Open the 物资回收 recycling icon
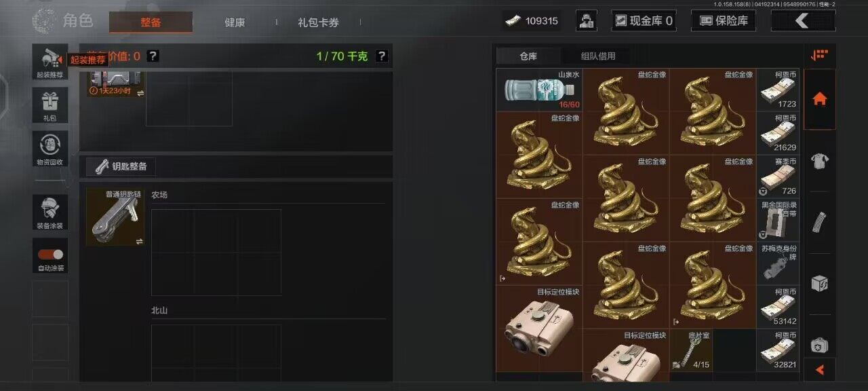The image size is (868, 391). (50, 149)
